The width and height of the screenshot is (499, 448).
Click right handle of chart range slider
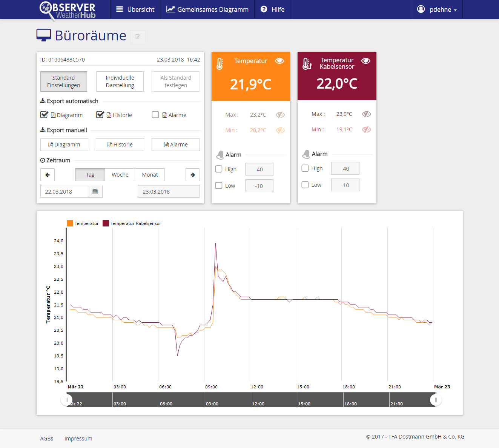coord(436,400)
